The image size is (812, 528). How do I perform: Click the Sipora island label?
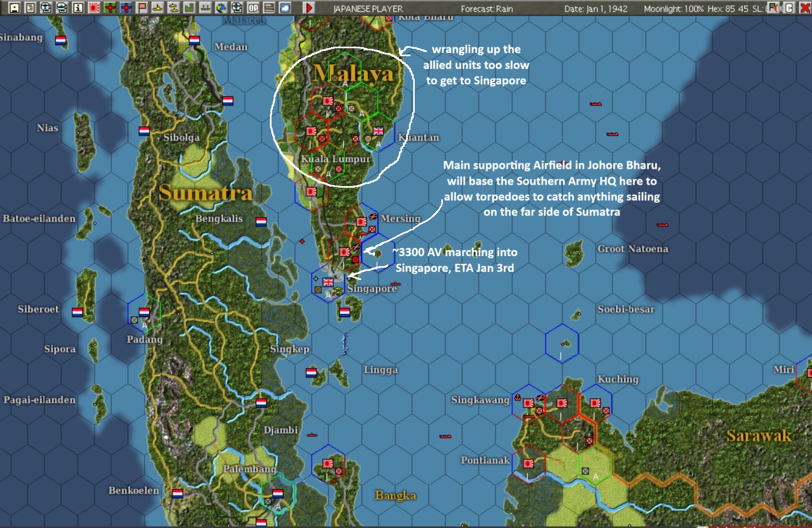[x=59, y=349]
